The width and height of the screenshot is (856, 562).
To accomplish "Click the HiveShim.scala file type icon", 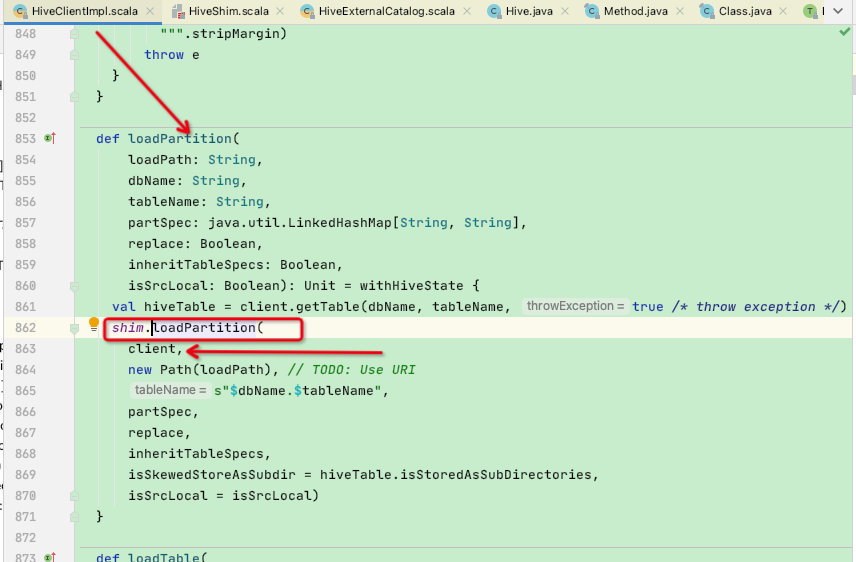I will pos(178,11).
